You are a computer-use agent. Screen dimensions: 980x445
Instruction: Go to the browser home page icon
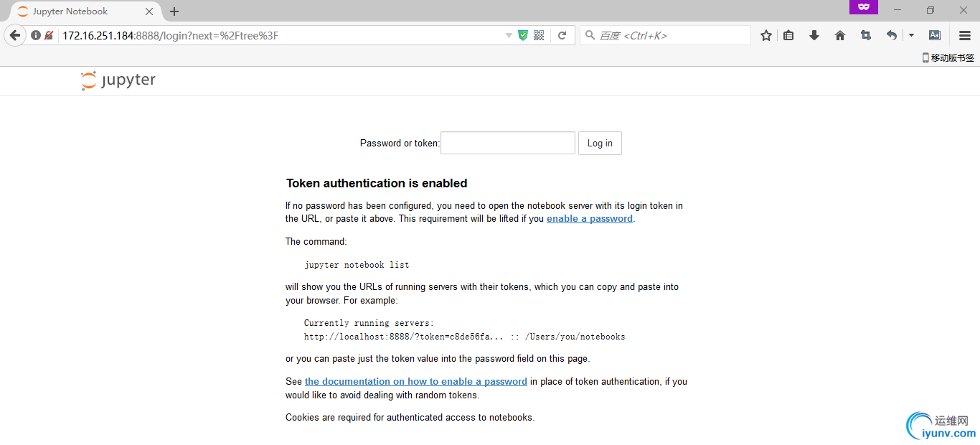(x=840, y=35)
